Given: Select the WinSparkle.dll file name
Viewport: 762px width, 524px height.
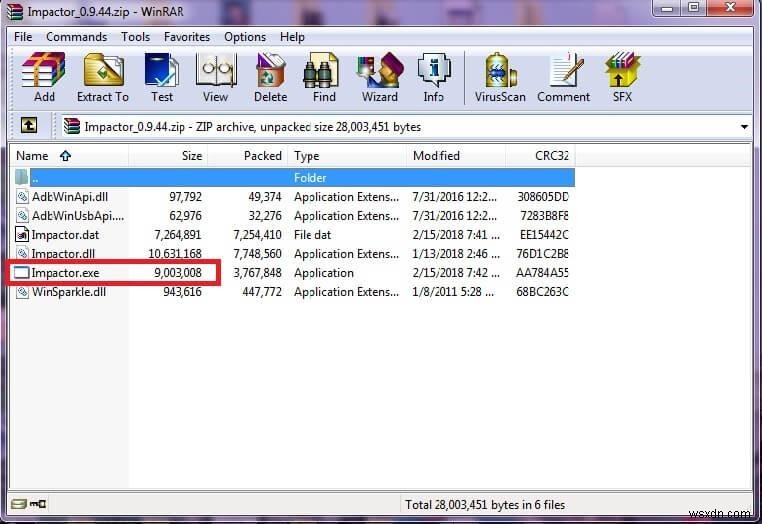Looking at the screenshot, I should coord(69,292).
